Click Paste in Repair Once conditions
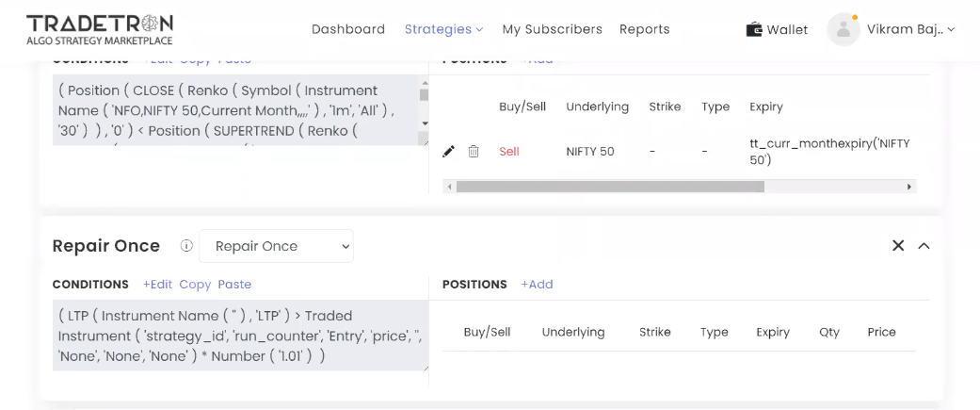This screenshot has height=410, width=980. click(234, 284)
